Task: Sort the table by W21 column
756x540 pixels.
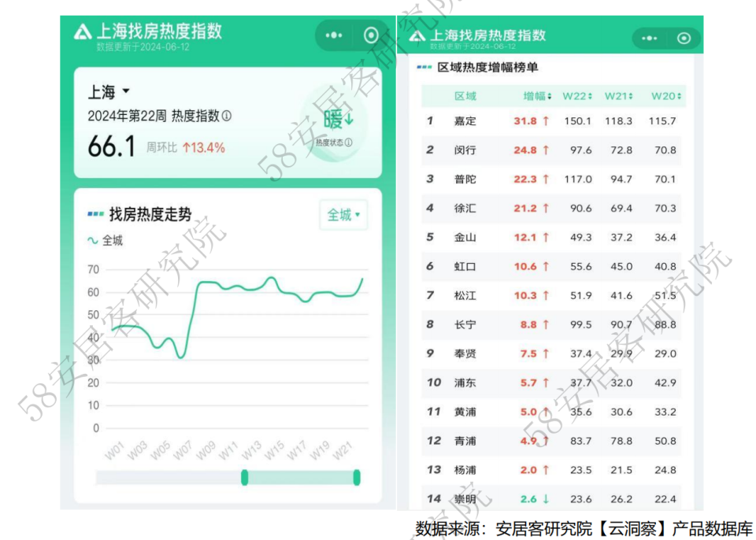Action: [619, 96]
